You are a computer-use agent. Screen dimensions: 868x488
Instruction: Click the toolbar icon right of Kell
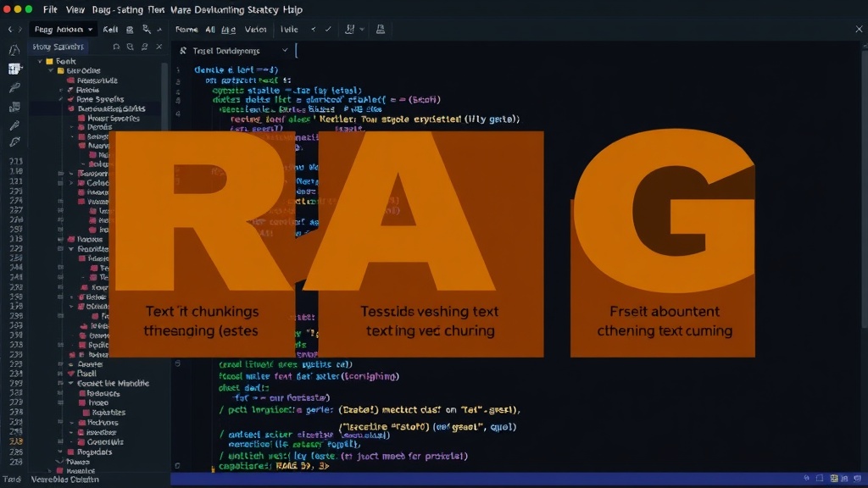130,30
